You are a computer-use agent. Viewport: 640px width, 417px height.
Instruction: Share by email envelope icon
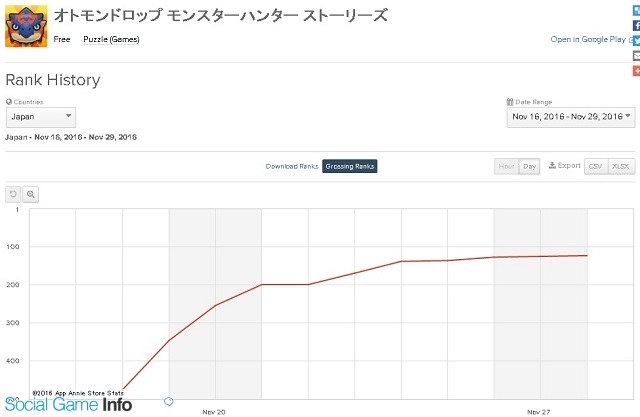click(x=636, y=55)
